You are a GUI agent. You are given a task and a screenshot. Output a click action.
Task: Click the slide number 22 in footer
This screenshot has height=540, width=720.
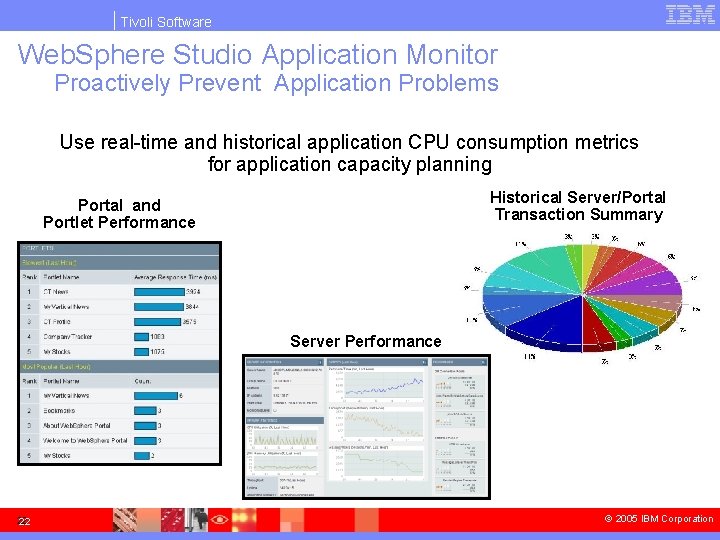(24, 521)
